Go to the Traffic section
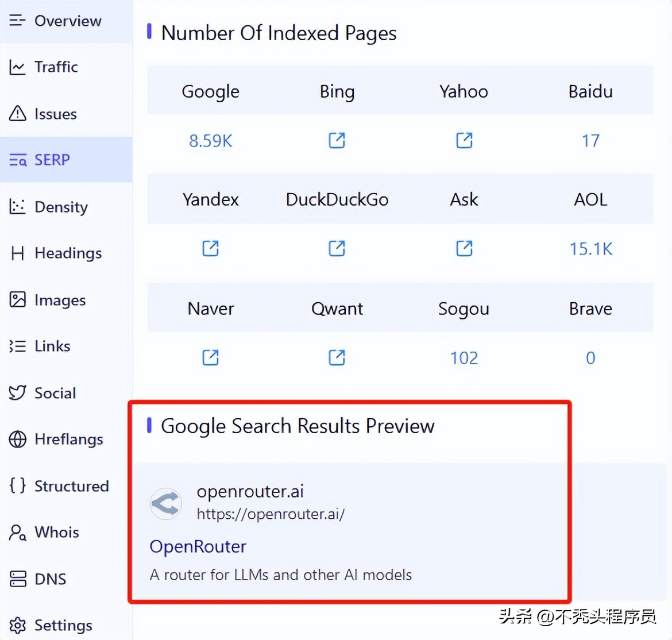672x640 pixels. pyautogui.click(x=56, y=67)
